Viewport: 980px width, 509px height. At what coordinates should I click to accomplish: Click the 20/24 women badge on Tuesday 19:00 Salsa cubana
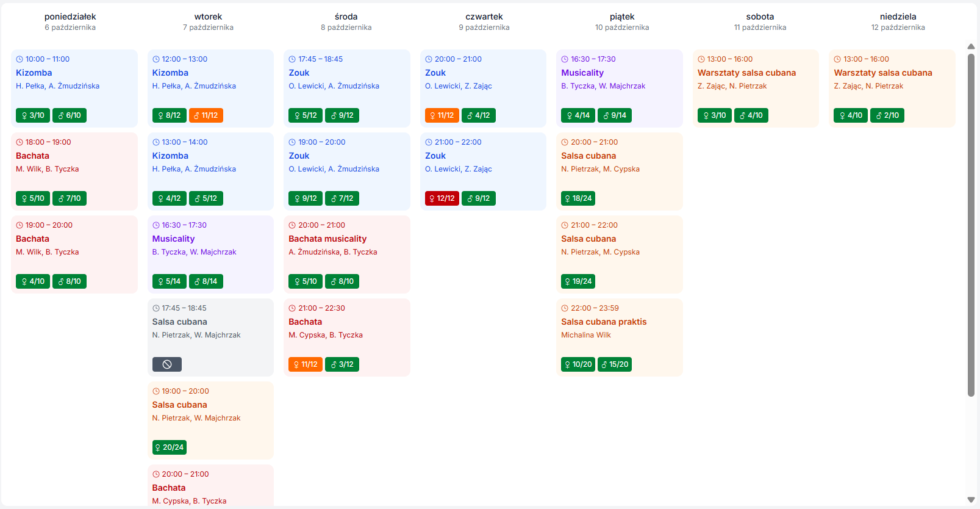tap(169, 447)
